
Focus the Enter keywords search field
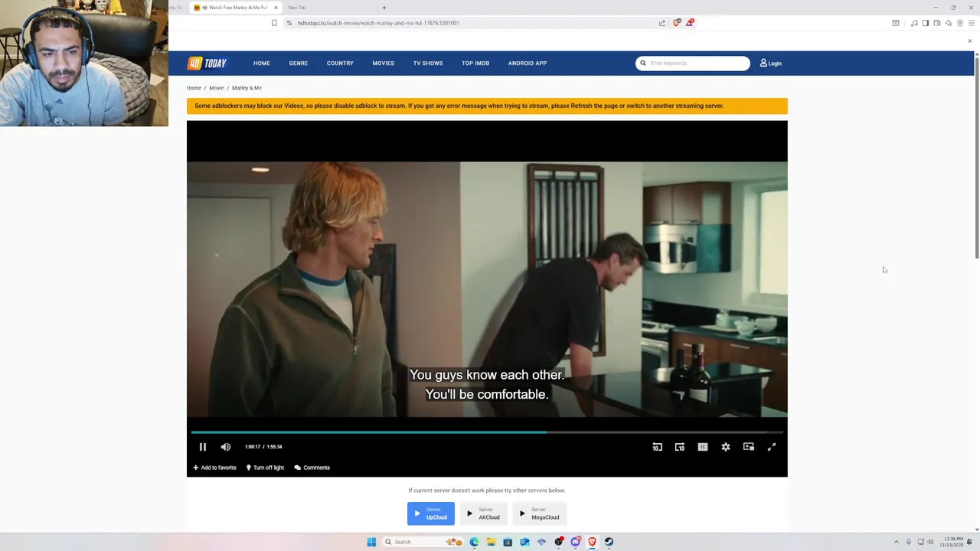(693, 64)
